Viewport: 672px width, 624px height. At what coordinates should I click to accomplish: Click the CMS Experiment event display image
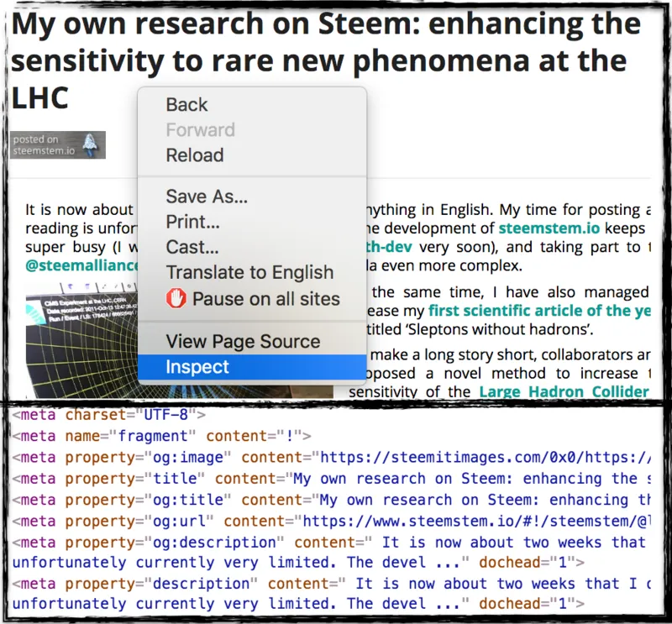pos(81,340)
